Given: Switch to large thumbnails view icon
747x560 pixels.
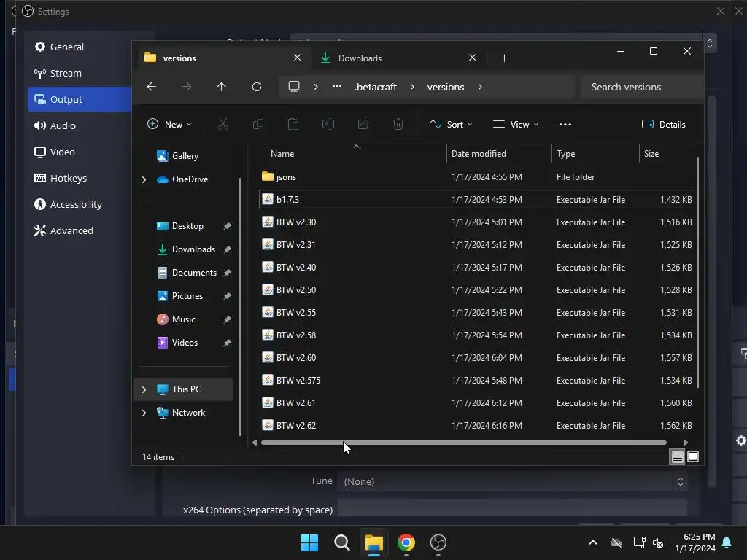Looking at the screenshot, I should click(x=693, y=456).
